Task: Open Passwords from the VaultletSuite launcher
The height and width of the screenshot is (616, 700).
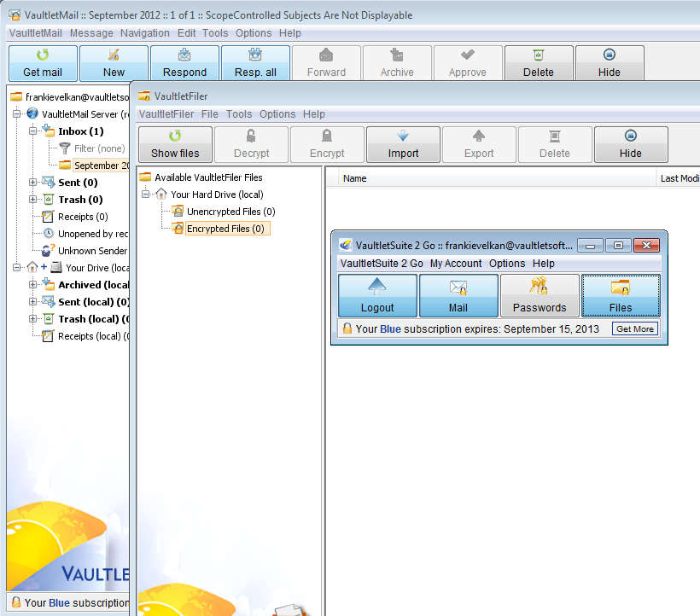Action: 539,296
